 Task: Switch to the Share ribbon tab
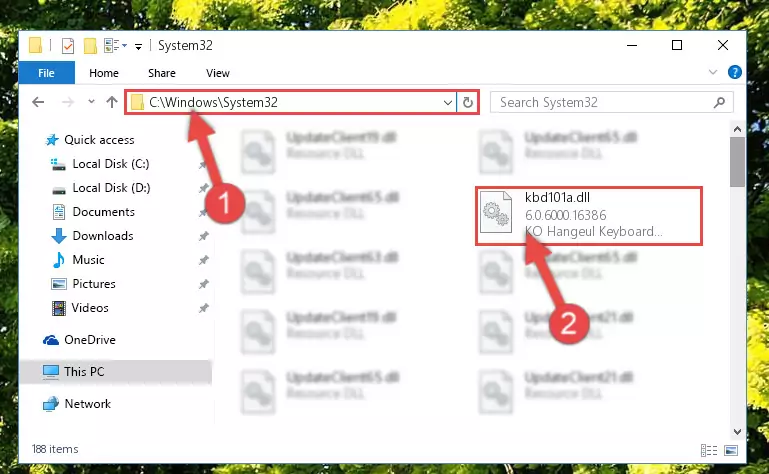[162, 73]
